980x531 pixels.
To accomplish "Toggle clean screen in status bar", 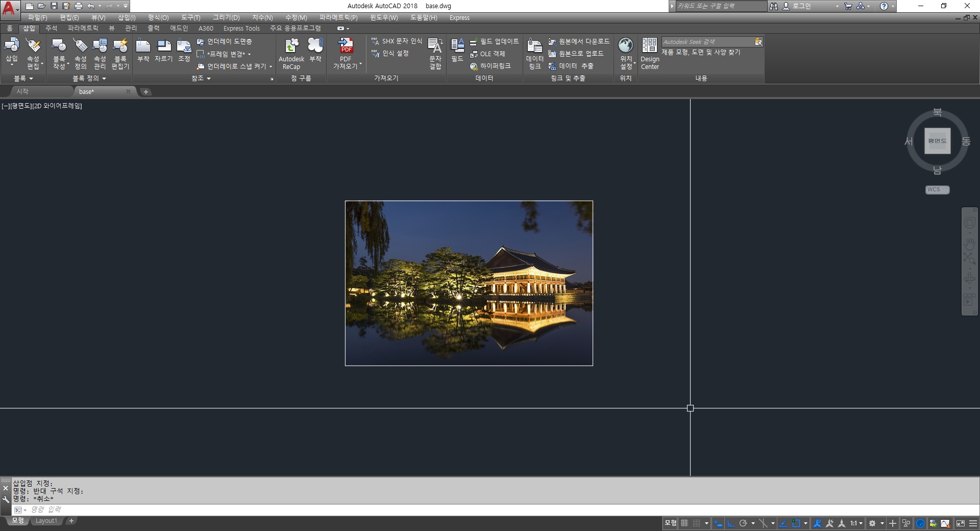I will 960,523.
